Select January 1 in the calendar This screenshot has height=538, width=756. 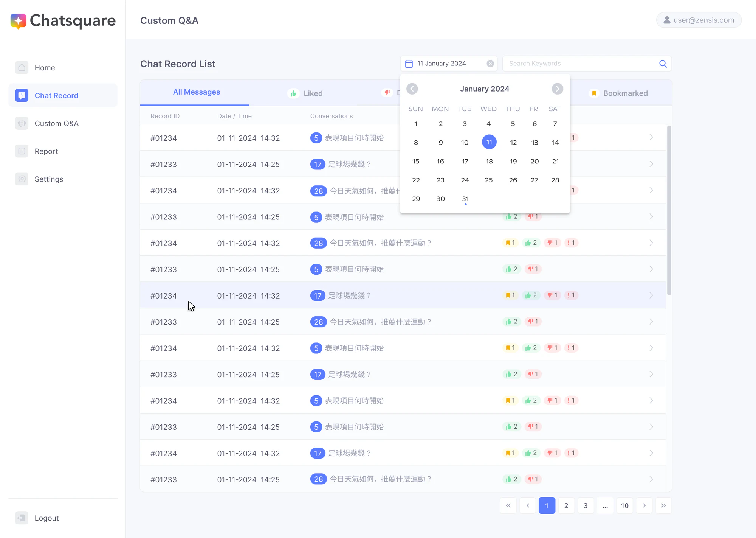tap(416, 124)
